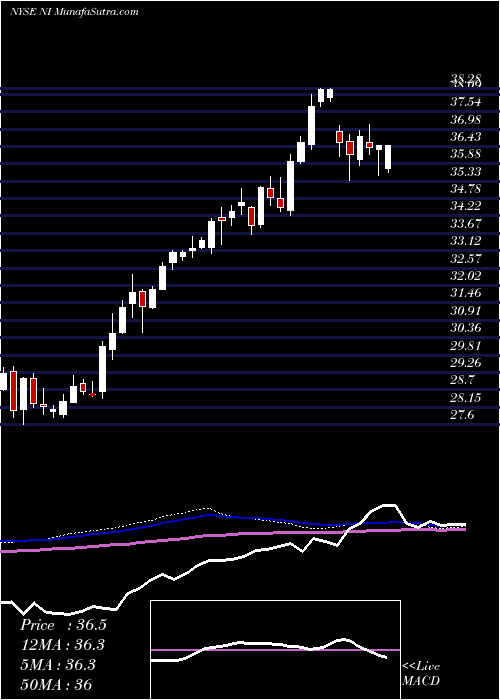Click the 35.88 price axis label

pyautogui.click(x=466, y=154)
